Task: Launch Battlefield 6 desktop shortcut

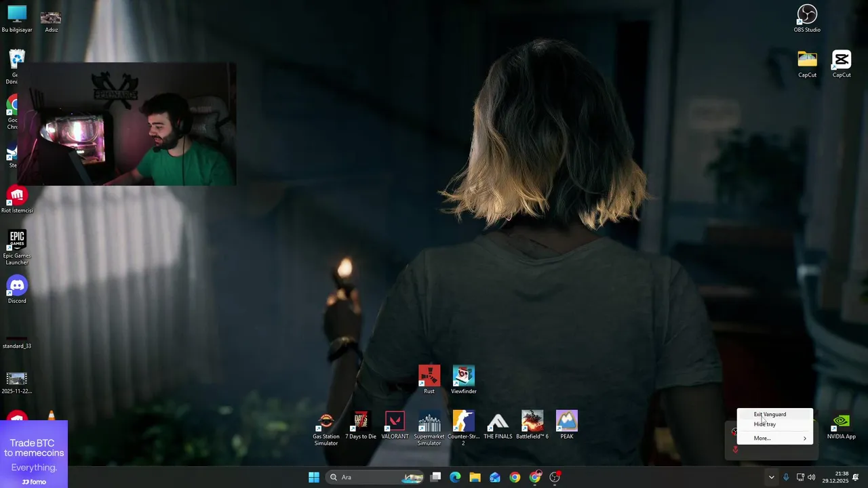Action: click(x=532, y=426)
